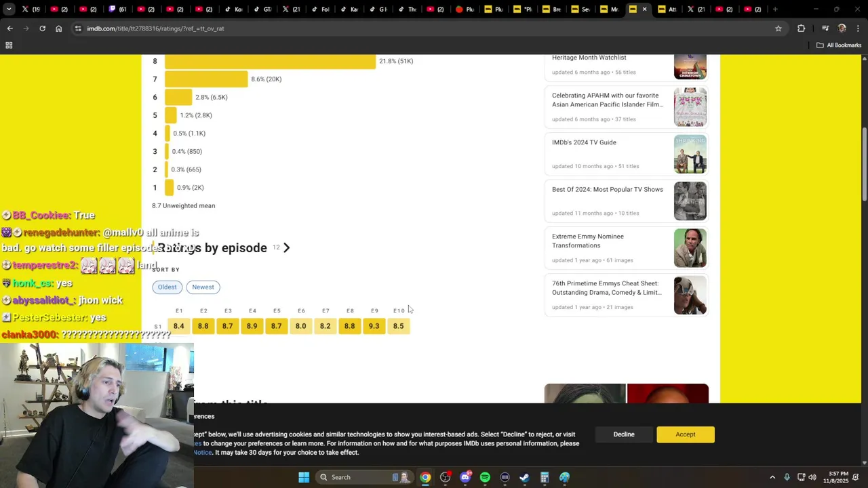The image size is (868, 488).
Task: Open the media control icon in the toolbar
Action: pyautogui.click(x=825, y=28)
